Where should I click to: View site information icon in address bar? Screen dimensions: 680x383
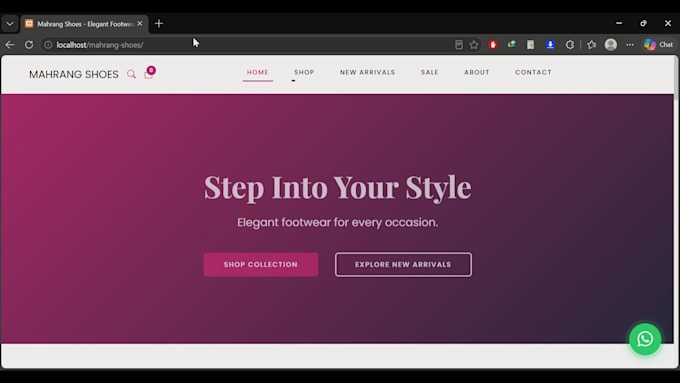tap(48, 45)
